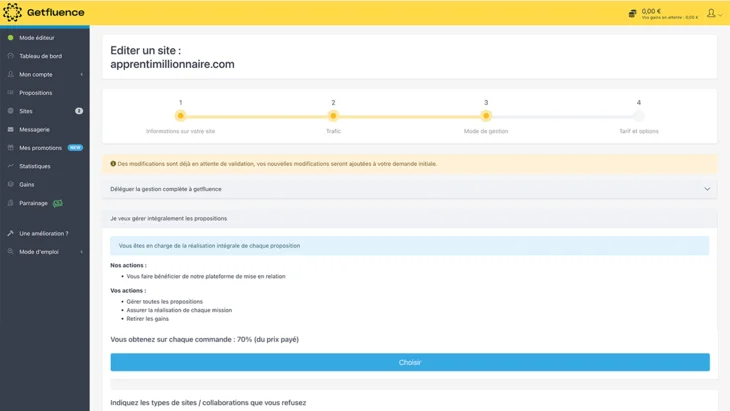Click the wallet coins icon in header
This screenshot has width=730, height=411.
point(632,13)
